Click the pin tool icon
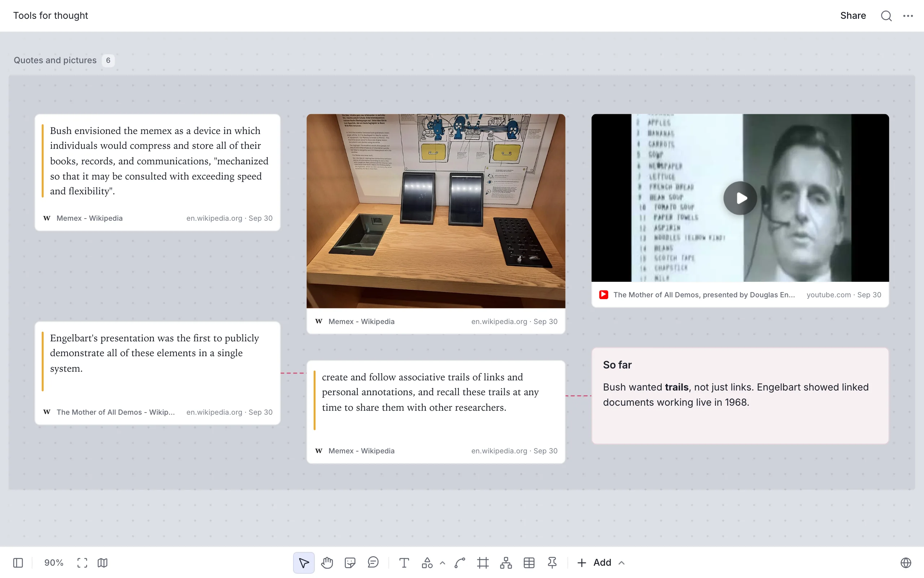This screenshot has height=578, width=924. click(552, 563)
